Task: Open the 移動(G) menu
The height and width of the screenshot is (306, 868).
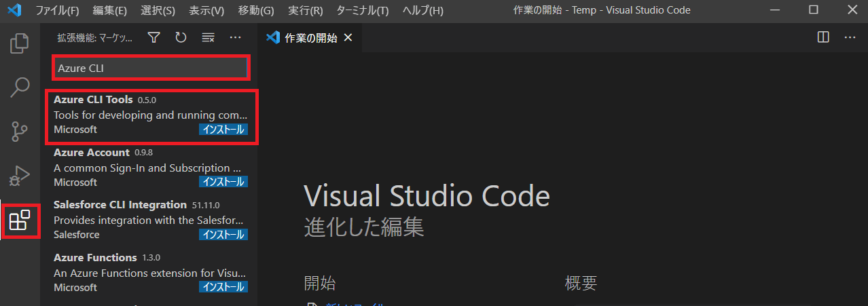Action: coord(257,11)
